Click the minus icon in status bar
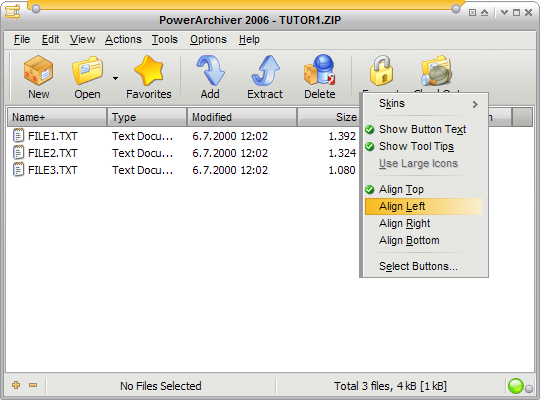This screenshot has width=540, height=400. (x=33, y=385)
